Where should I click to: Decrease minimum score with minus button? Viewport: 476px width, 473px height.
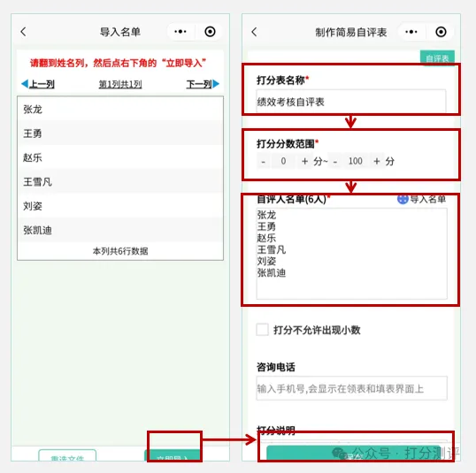(x=263, y=162)
